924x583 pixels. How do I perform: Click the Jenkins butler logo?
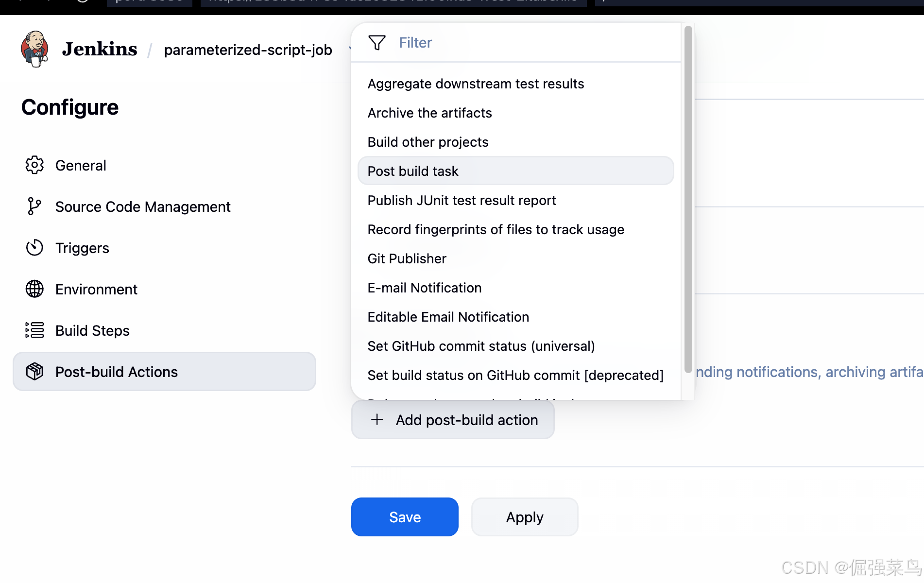(x=34, y=49)
